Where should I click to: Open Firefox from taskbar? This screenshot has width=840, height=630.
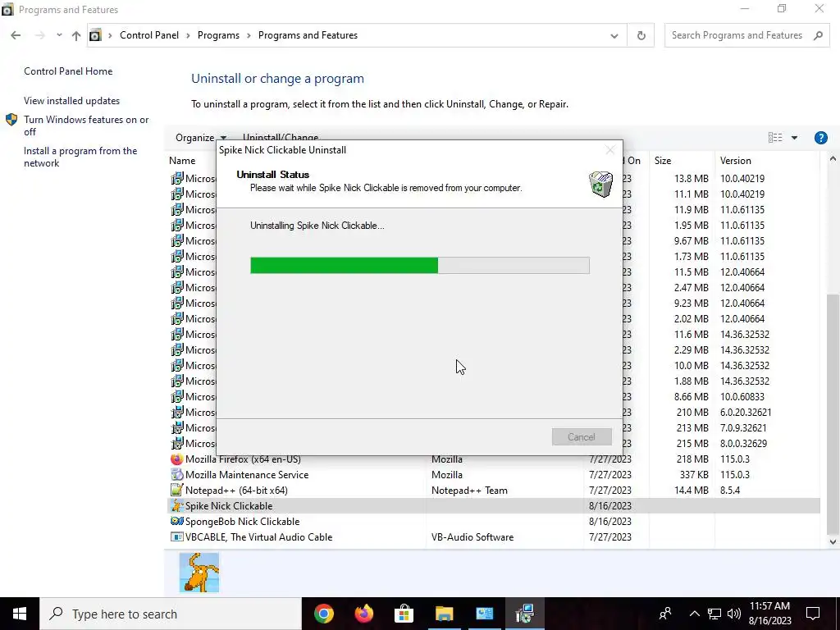click(x=363, y=614)
